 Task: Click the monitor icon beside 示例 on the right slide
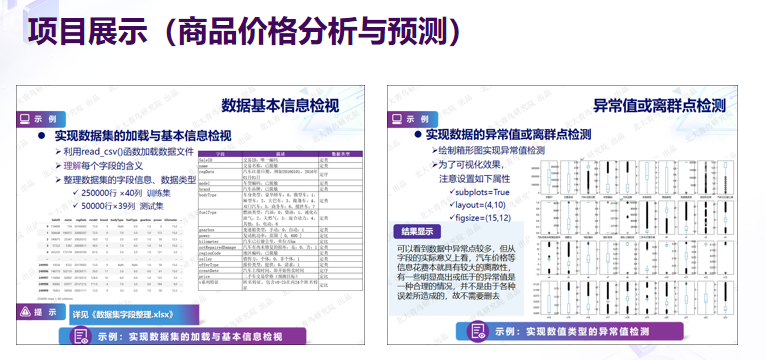coord(396,119)
